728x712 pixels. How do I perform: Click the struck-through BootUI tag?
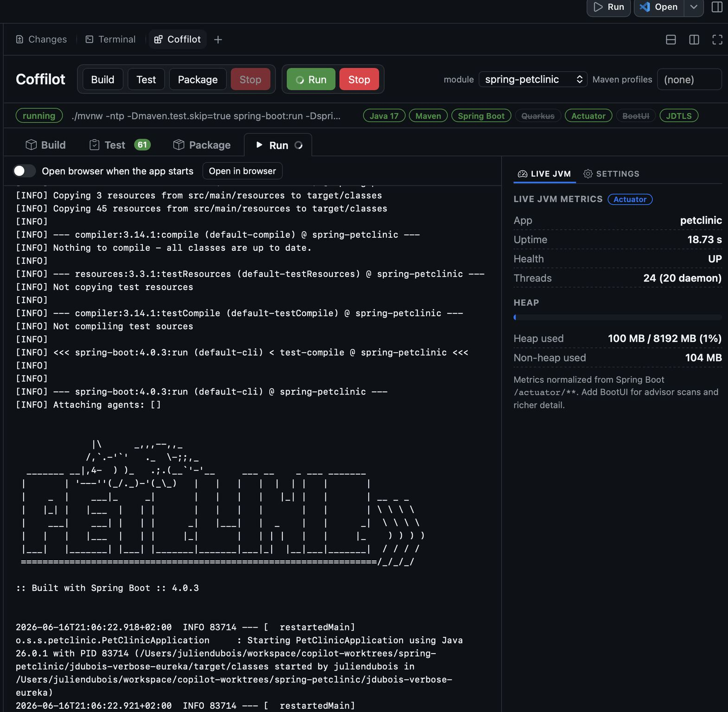point(636,116)
